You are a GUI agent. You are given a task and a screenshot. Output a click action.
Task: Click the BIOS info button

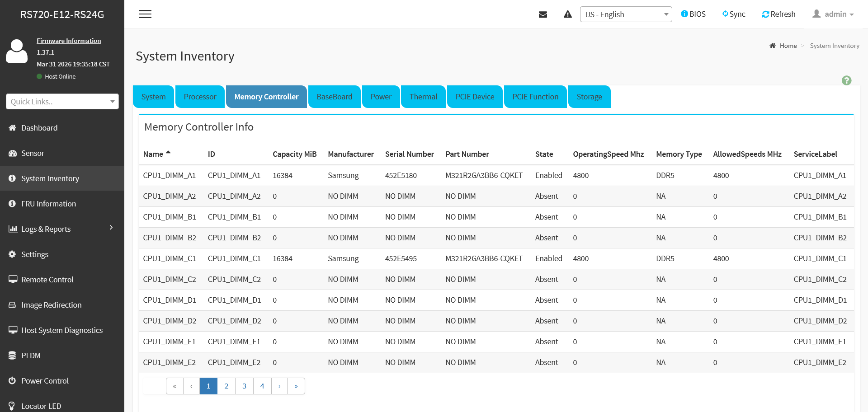[x=693, y=14]
